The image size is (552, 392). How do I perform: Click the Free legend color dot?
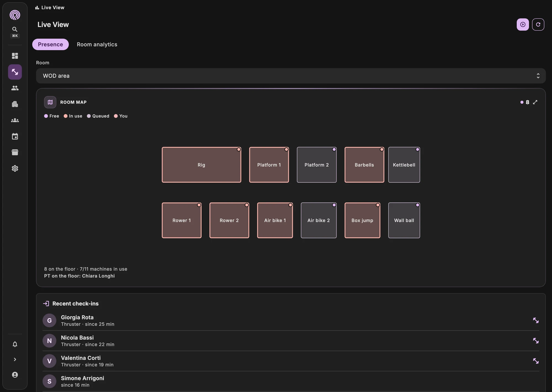tap(46, 116)
